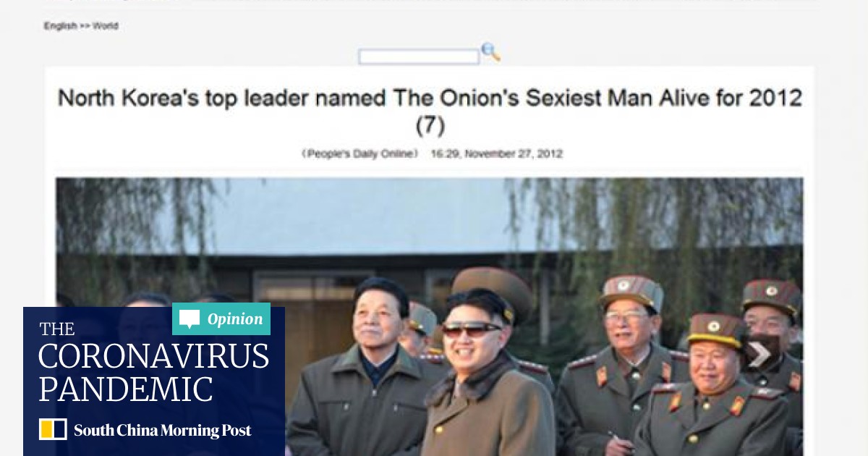The height and width of the screenshot is (456, 868).
Task: Select the Opinion label badge
Action: pyautogui.click(x=221, y=319)
